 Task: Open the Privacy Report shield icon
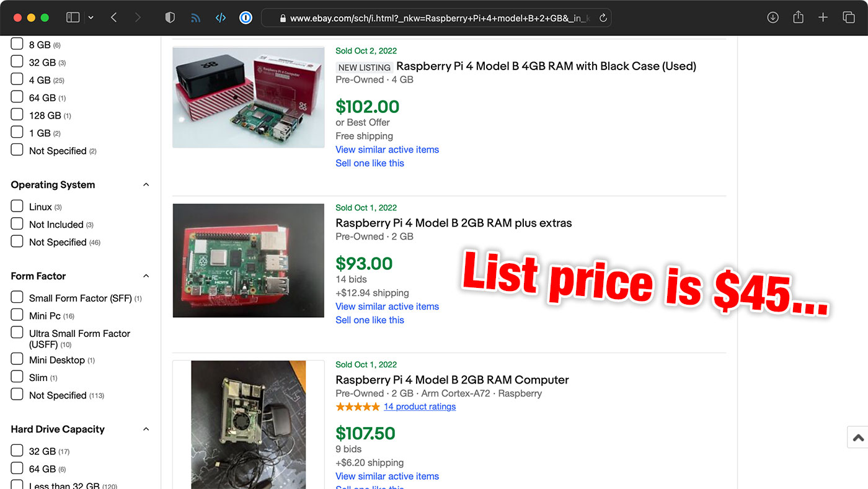(x=169, y=17)
